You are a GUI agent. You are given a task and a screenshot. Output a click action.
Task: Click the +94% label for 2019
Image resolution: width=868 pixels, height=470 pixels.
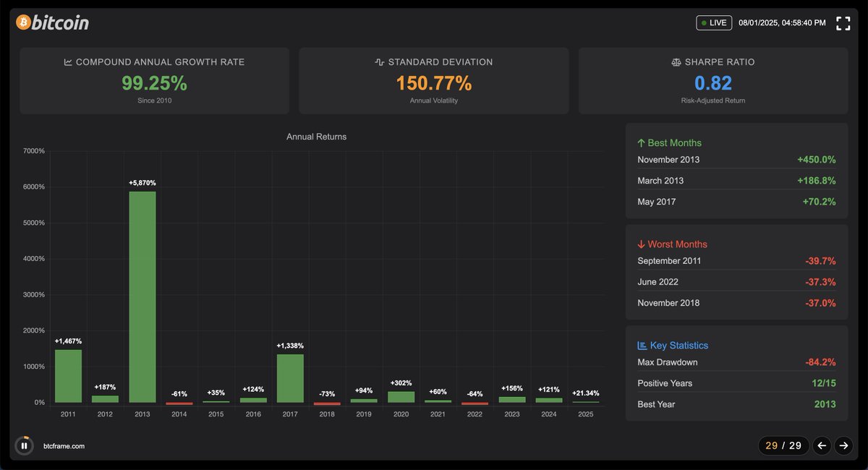pos(364,390)
